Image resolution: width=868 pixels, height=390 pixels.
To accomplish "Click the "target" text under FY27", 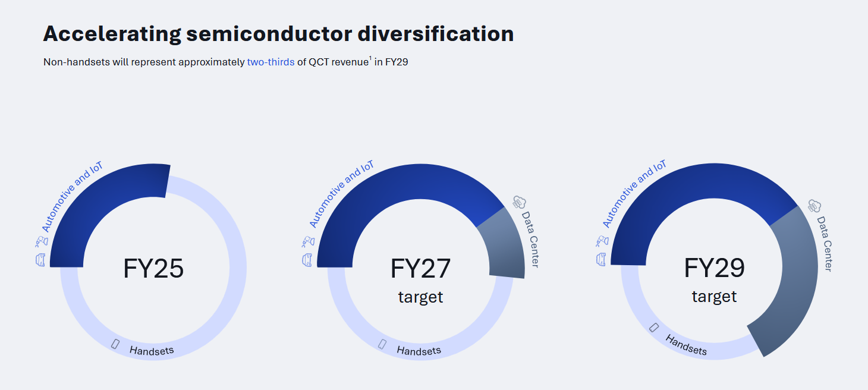I will (421, 297).
